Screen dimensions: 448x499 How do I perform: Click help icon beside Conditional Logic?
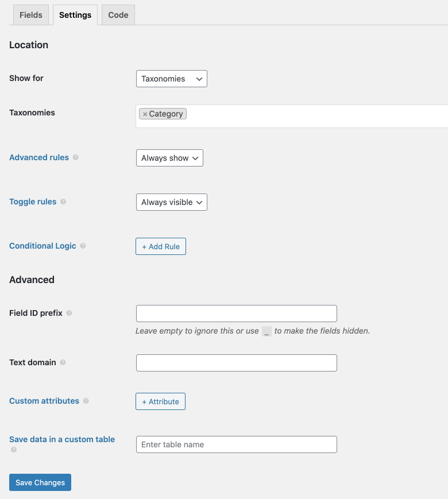pos(83,246)
